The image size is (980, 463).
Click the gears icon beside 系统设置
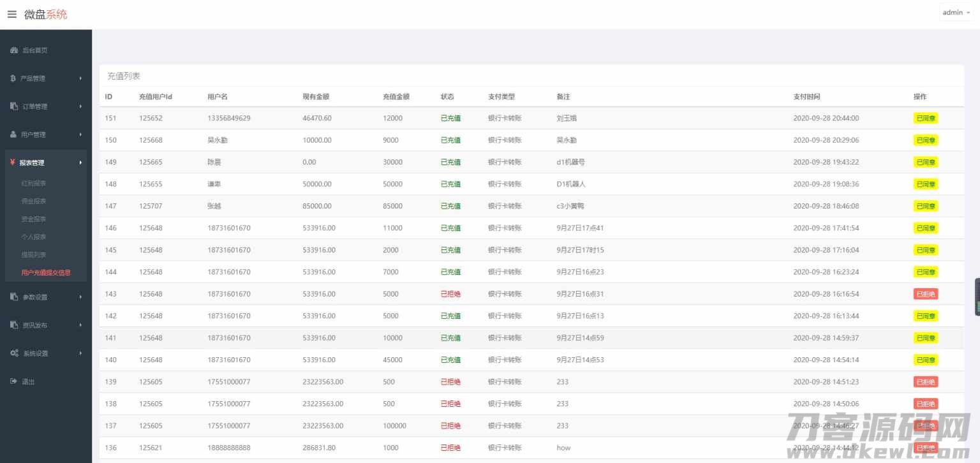tap(14, 353)
